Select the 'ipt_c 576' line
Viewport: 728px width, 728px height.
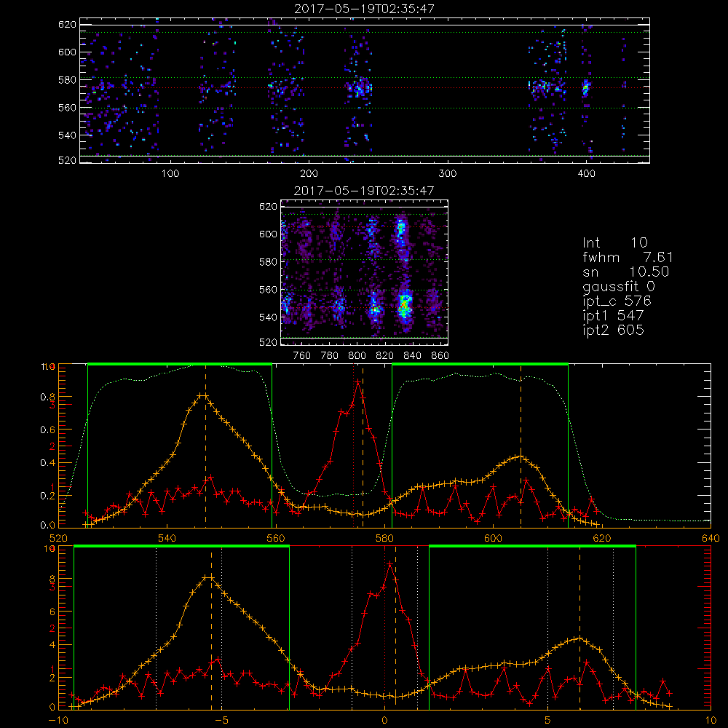(x=617, y=301)
